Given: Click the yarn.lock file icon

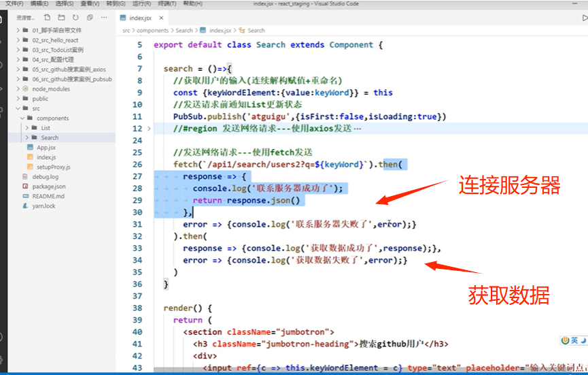Looking at the screenshot, I should point(25,206).
